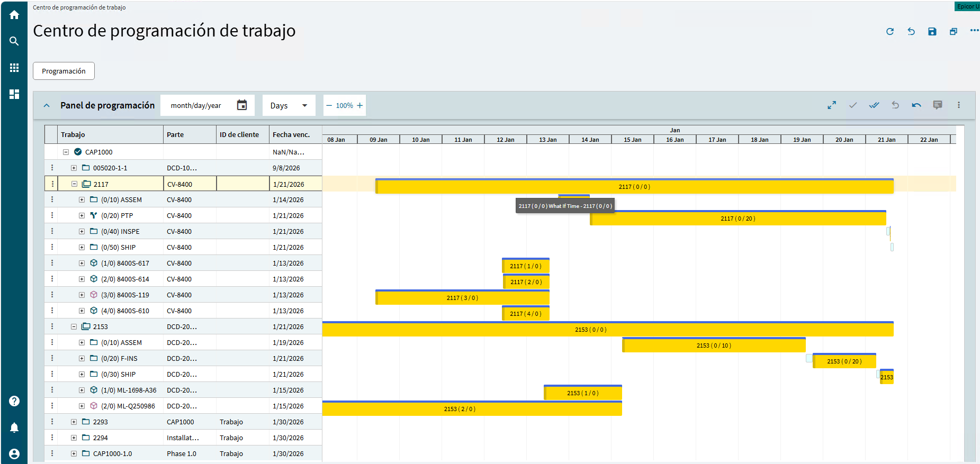
Task: Collapse the Panel de programación section
Action: [x=47, y=105]
